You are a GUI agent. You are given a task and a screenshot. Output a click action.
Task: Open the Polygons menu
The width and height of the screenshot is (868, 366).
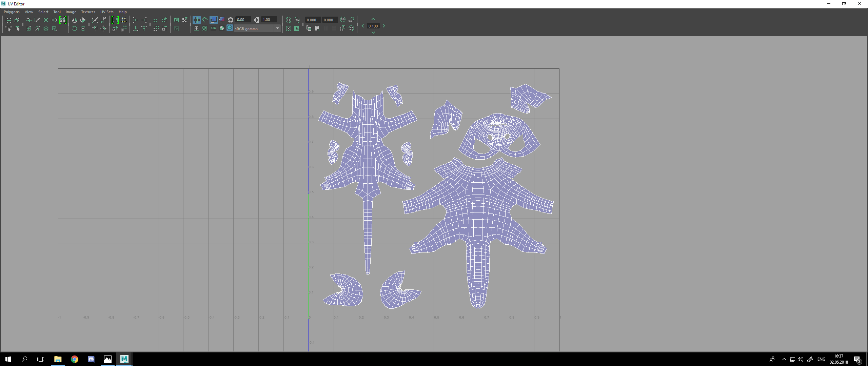pyautogui.click(x=12, y=12)
